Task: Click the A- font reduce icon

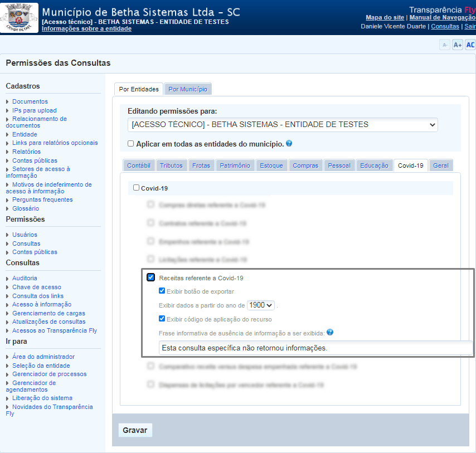Action: pos(444,44)
